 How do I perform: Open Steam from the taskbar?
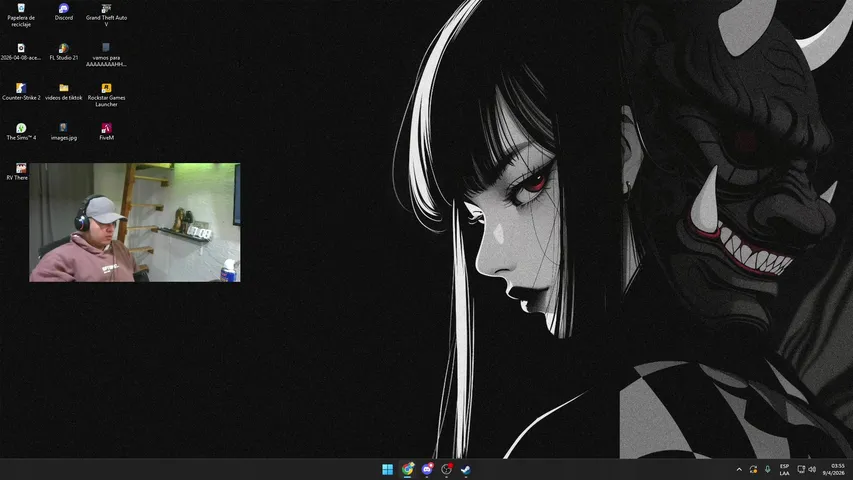click(466, 469)
